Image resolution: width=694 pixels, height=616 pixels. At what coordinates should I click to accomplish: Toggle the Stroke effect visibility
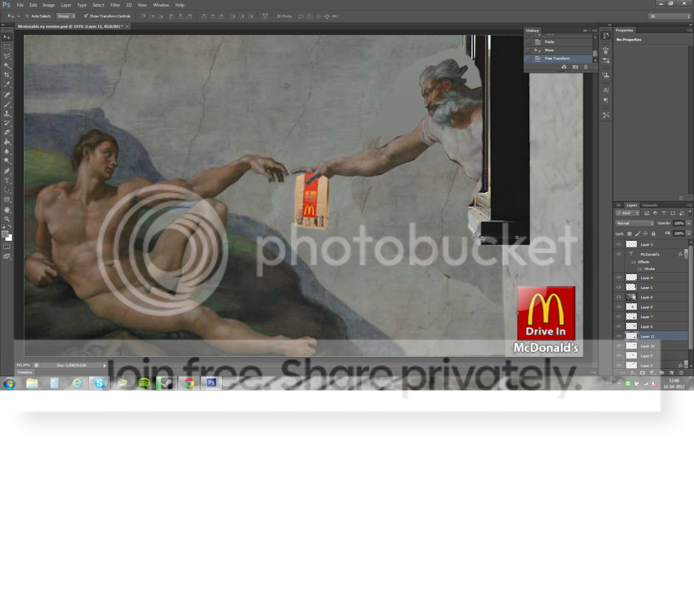[639, 269]
